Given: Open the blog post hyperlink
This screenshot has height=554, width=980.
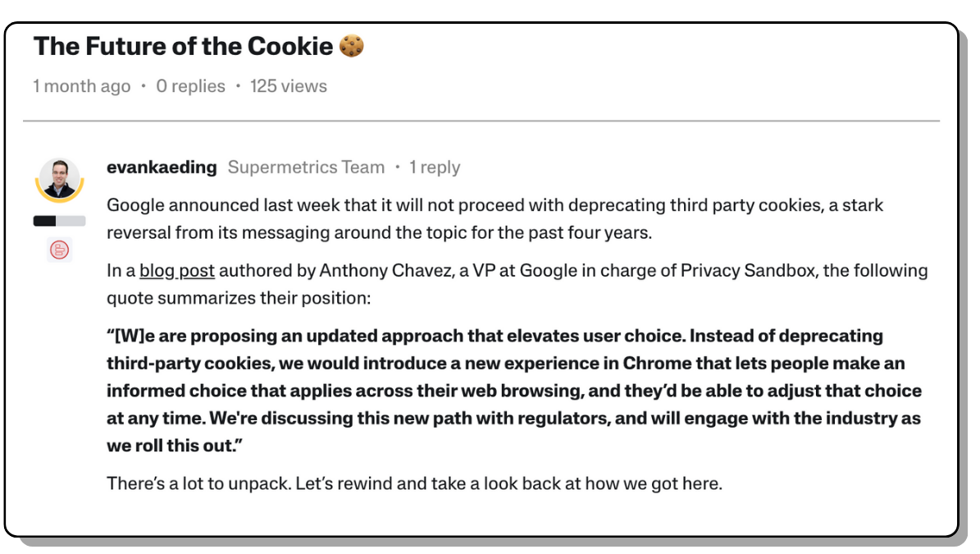Looking at the screenshot, I should pos(177,271).
